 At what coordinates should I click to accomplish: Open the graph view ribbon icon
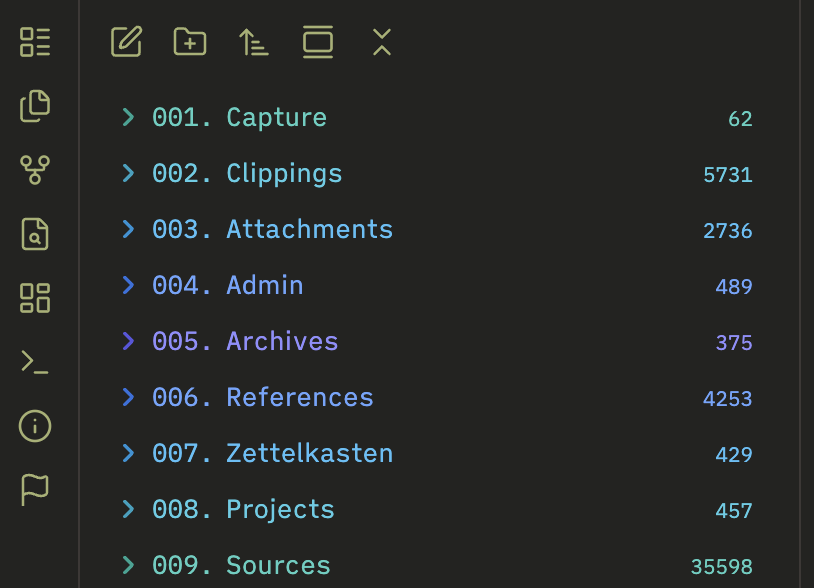[35, 170]
